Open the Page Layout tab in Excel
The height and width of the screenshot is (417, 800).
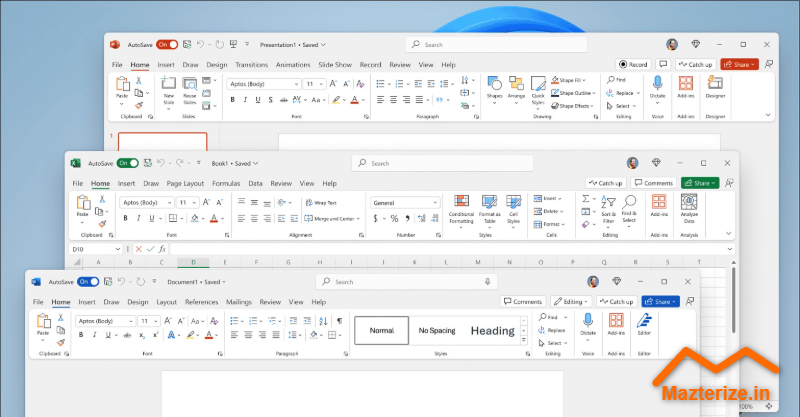(185, 183)
